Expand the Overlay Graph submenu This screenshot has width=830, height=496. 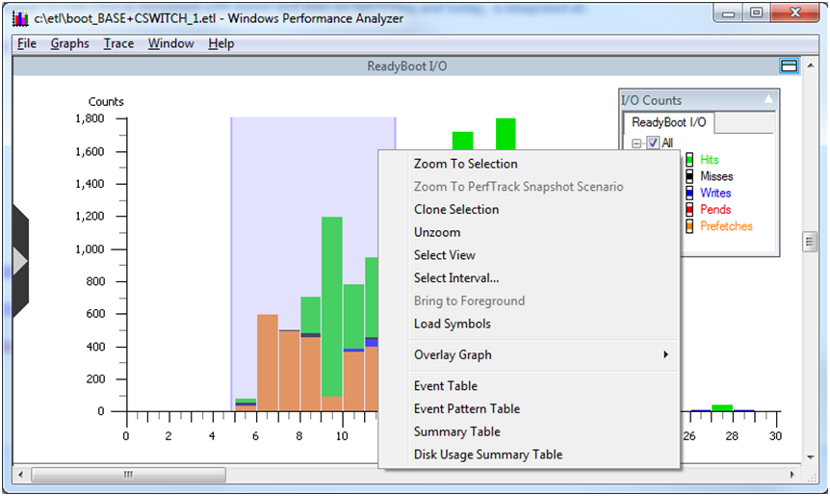529,355
